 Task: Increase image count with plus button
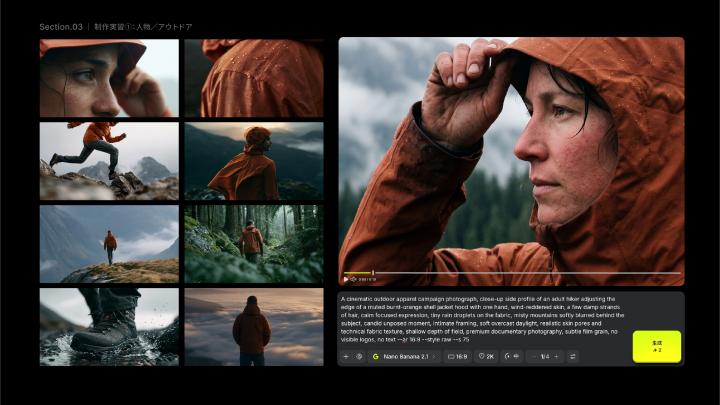557,356
